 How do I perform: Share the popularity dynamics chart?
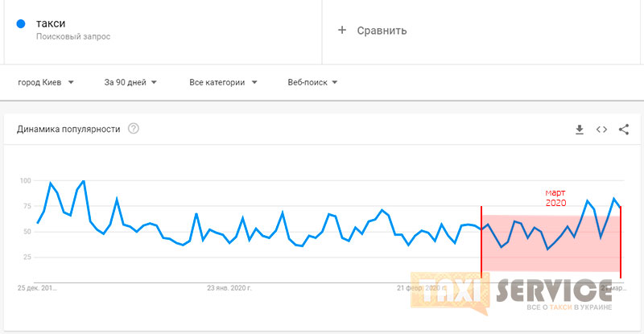click(623, 130)
